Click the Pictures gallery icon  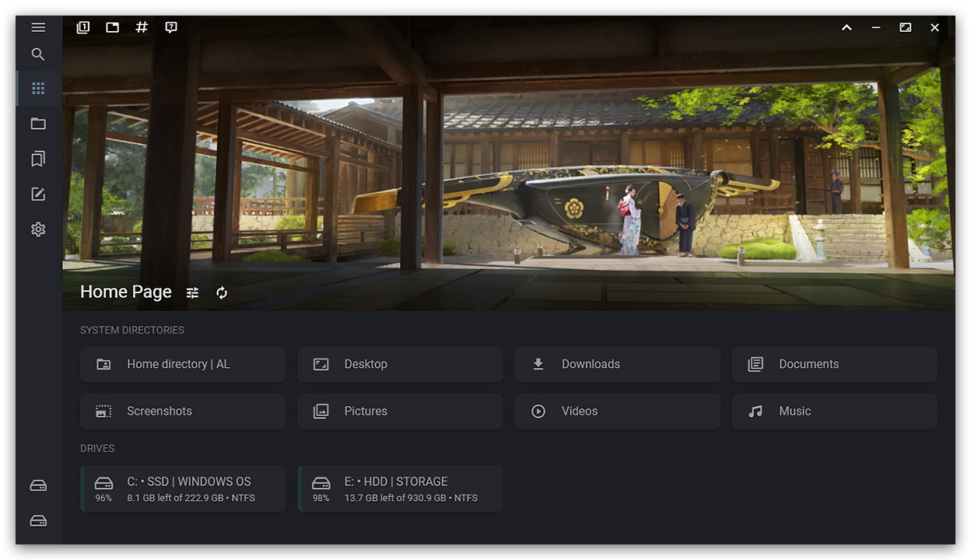(321, 411)
